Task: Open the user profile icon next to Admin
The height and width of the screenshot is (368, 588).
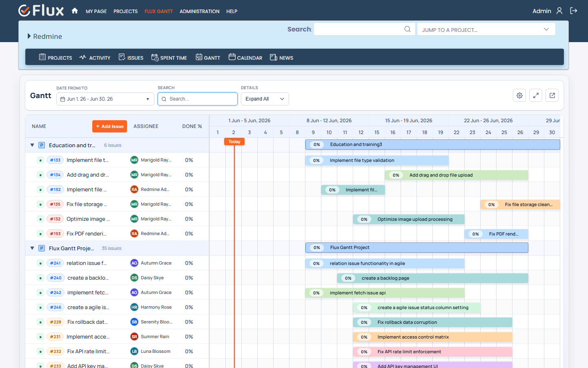Action: 559,11
